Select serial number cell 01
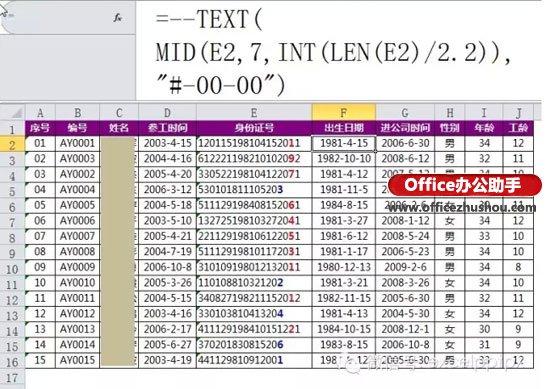This screenshot has height=389, width=550. 40,143
